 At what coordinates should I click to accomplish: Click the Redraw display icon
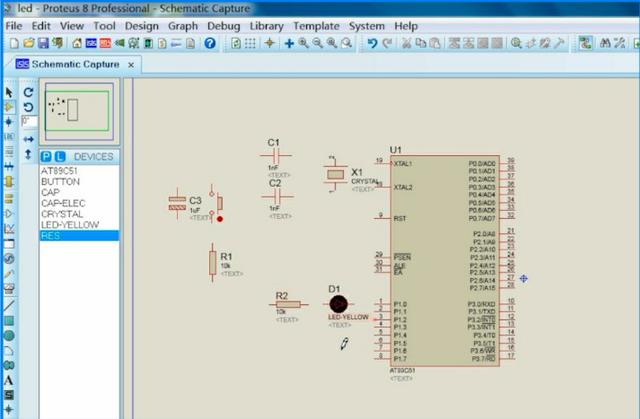click(x=236, y=43)
